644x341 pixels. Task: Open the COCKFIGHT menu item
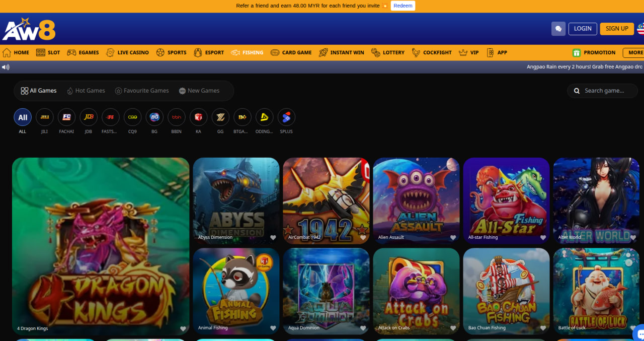point(431,52)
